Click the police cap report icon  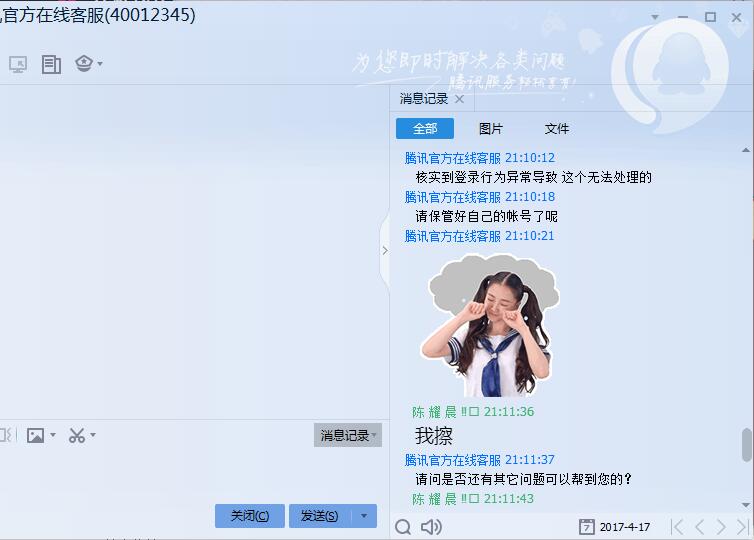click(84, 63)
